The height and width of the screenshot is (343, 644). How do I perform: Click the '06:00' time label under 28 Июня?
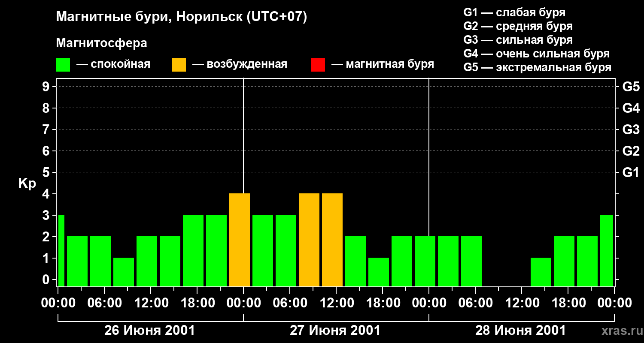tap(475, 303)
